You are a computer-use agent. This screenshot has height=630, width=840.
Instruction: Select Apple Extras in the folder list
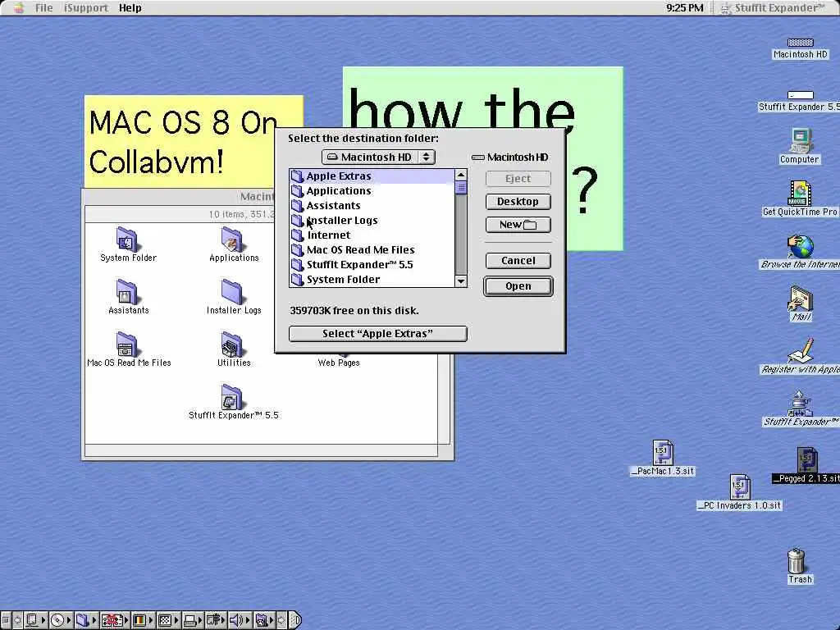click(372, 176)
